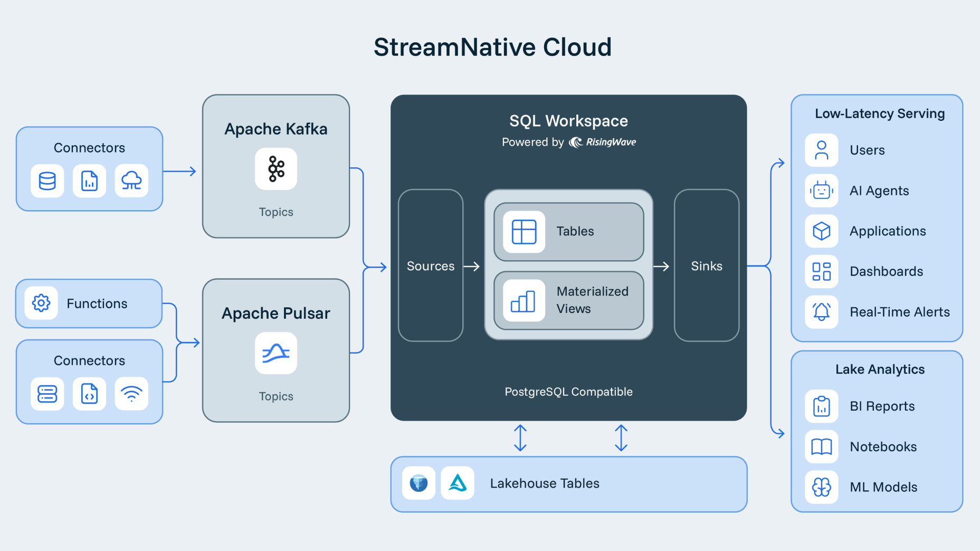Screen dimensions: 980x551
Task: Click "Topics" under the Apache Kafka logo
Action: 276,212
